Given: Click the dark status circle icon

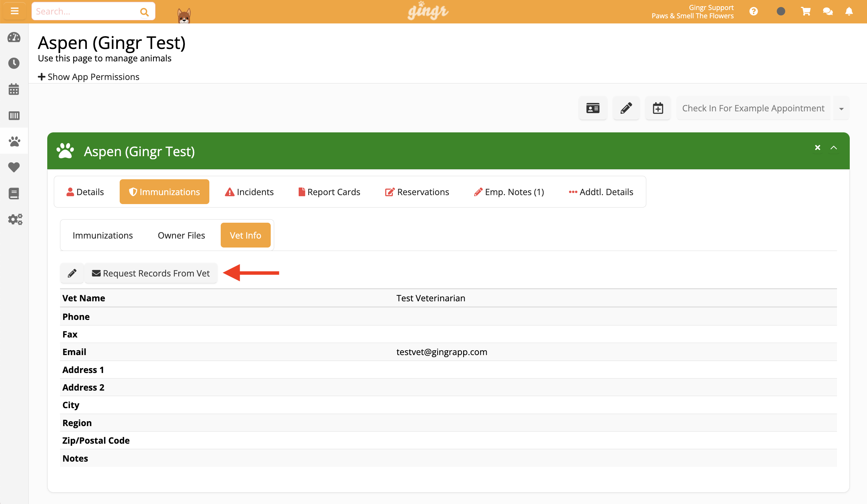Looking at the screenshot, I should 781,11.
